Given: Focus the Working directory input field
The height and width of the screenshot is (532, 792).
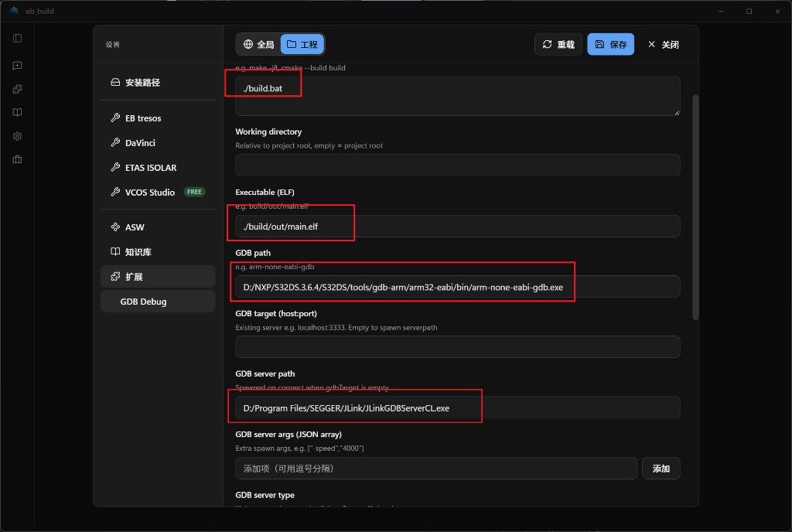Looking at the screenshot, I should [x=458, y=165].
